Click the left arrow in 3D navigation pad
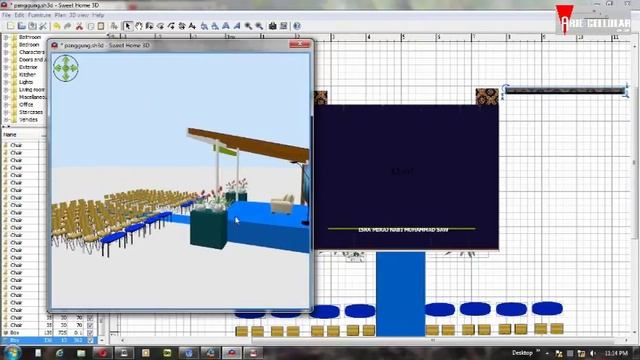The width and height of the screenshot is (640, 360). click(58, 68)
